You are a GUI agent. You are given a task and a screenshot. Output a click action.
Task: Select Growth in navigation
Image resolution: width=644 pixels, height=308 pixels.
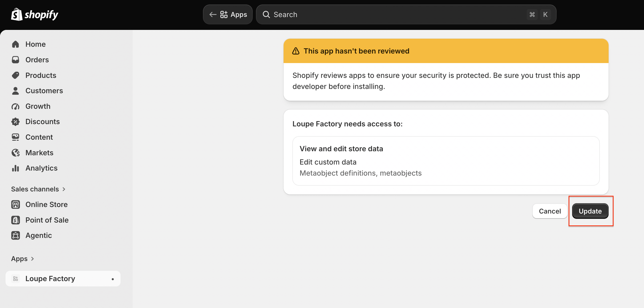tap(63, 106)
